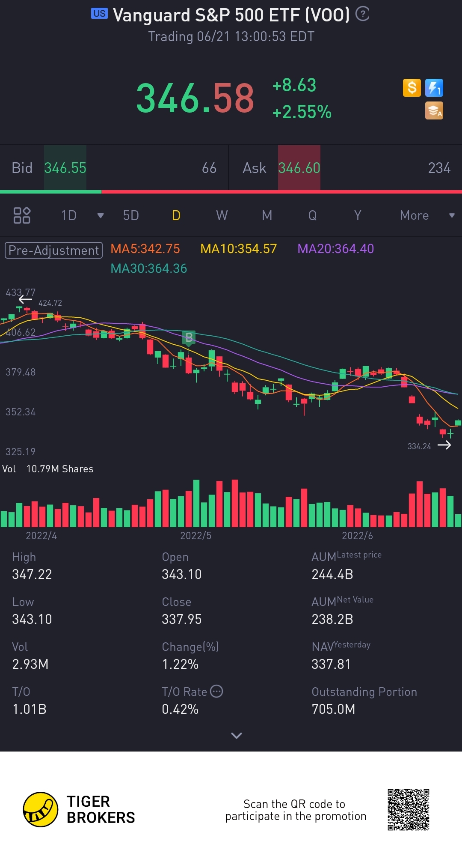Tap the MA30:364.36 indicator label
The image size is (462, 868).
point(149,268)
